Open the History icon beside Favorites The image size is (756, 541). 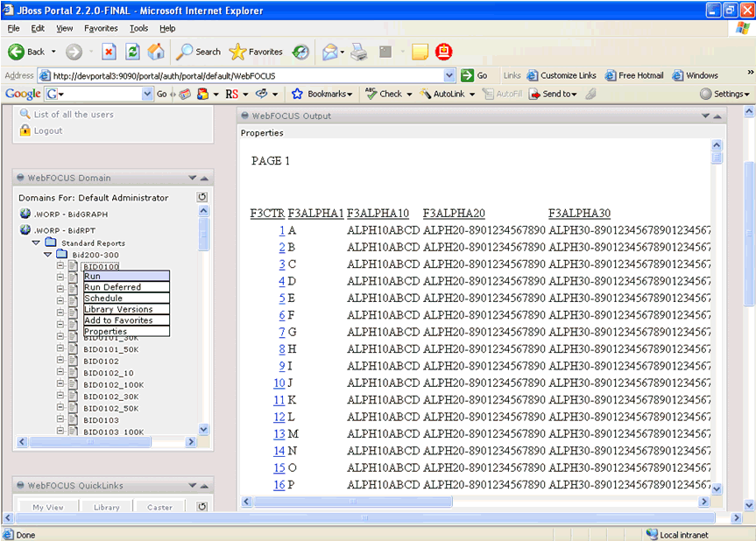pyautogui.click(x=300, y=52)
